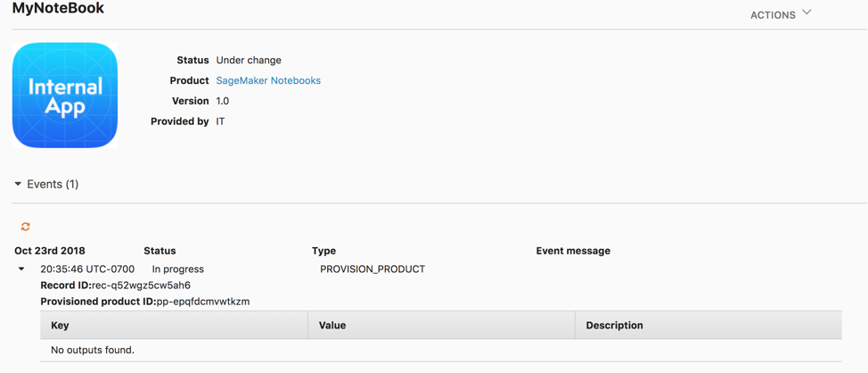The image size is (868, 373).
Task: Click the PROVISION_PRODUCT event type
Action: point(373,269)
